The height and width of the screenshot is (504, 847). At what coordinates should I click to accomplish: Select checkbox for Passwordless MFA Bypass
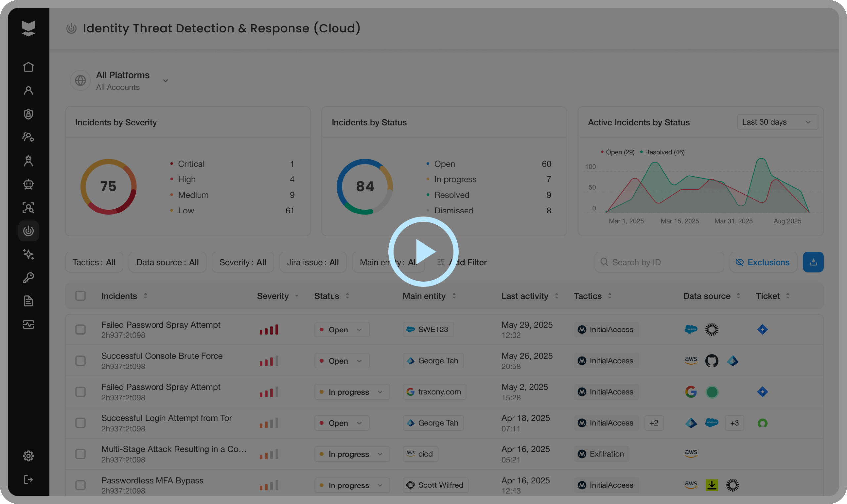click(80, 485)
